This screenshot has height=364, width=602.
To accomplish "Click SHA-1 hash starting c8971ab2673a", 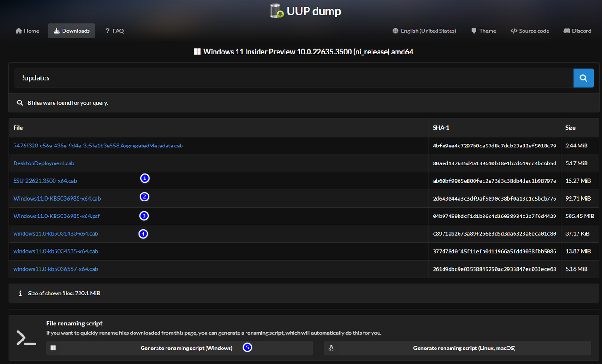I will [x=494, y=234].
